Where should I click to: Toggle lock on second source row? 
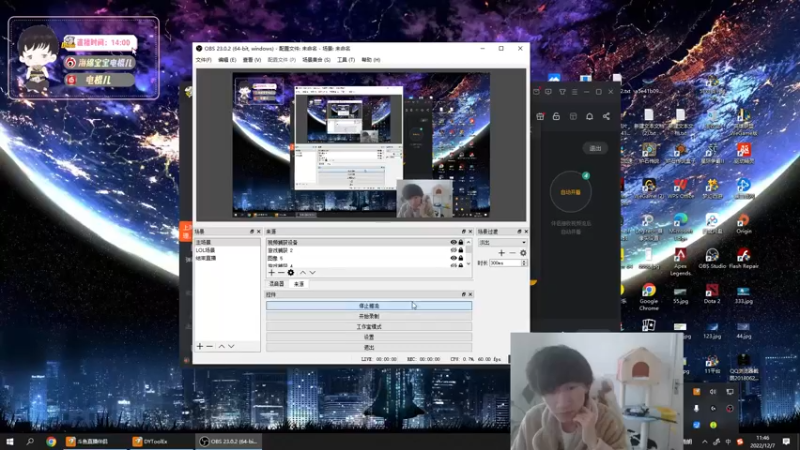tap(461, 250)
